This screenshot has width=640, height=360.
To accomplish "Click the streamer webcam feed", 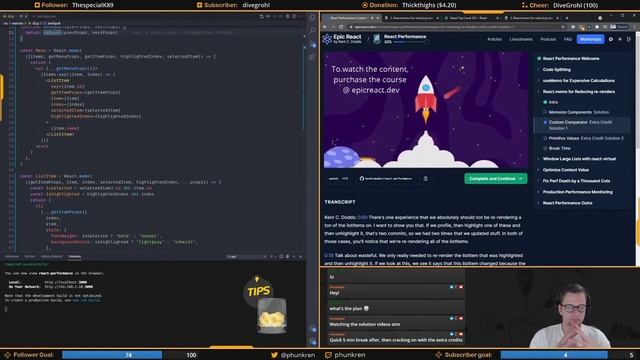I will pos(553,309).
